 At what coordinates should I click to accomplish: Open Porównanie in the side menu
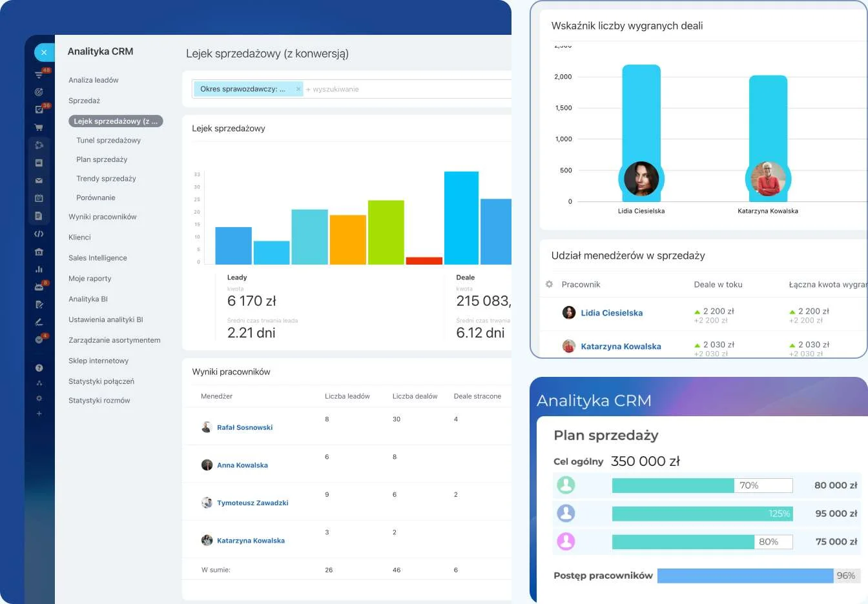click(96, 197)
